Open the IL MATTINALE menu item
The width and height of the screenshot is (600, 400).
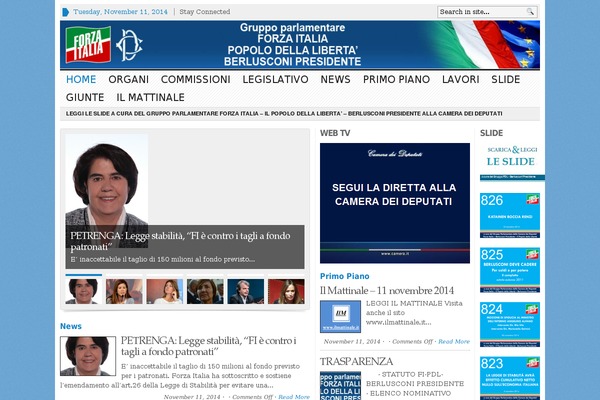[150, 97]
